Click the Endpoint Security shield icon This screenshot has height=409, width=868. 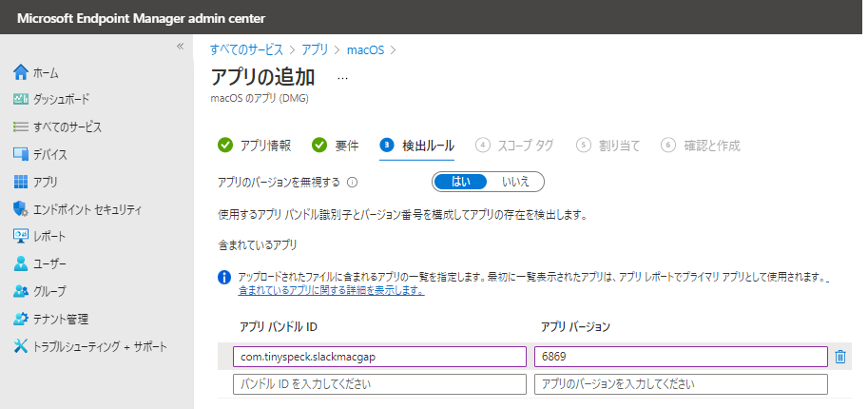(21, 209)
